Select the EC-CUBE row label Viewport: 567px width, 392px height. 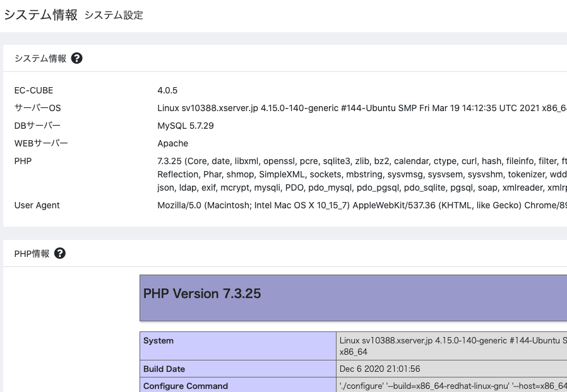point(33,90)
